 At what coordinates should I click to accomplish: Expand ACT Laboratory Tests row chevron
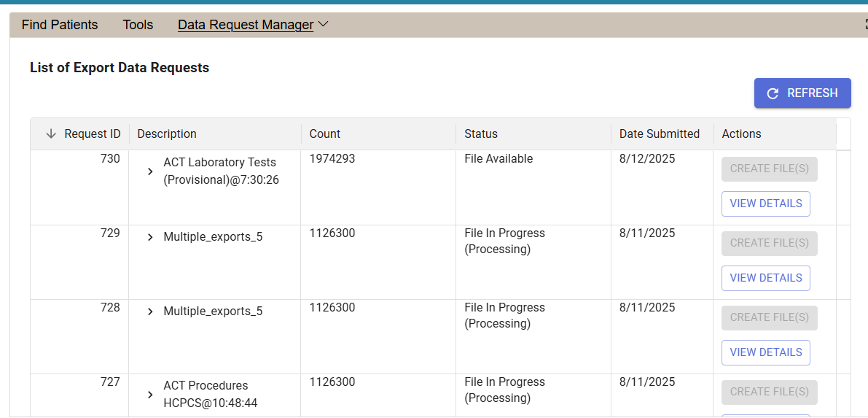pyautogui.click(x=150, y=171)
